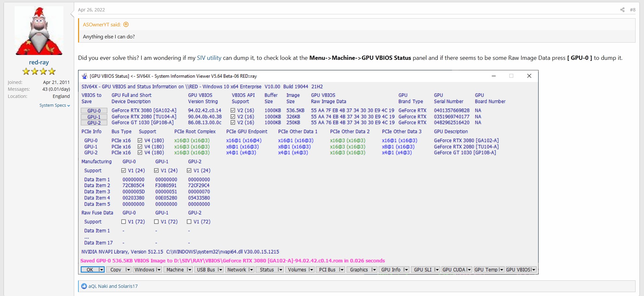Click Data Item 4 value 05433580

199,198
